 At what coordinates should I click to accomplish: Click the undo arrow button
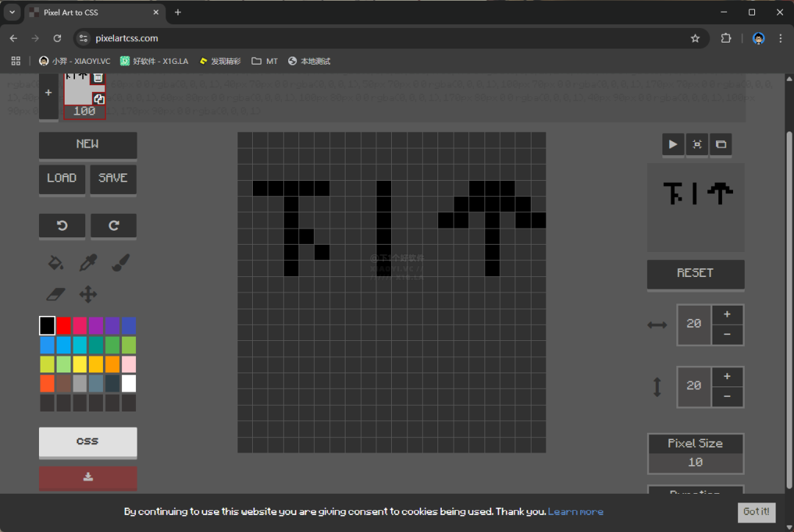pos(62,226)
